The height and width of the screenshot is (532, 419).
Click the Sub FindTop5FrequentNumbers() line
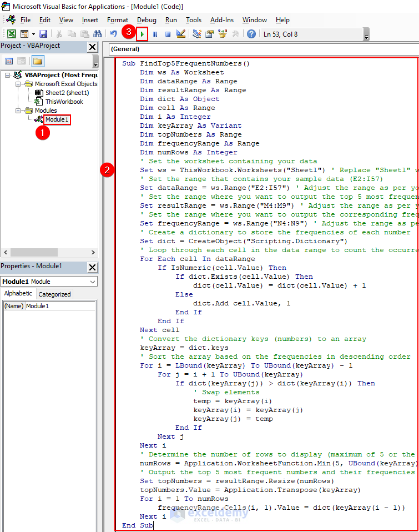tap(186, 63)
